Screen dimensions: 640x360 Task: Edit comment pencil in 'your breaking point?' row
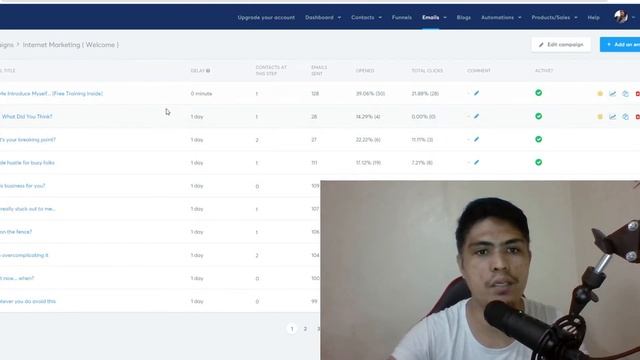[x=476, y=140]
